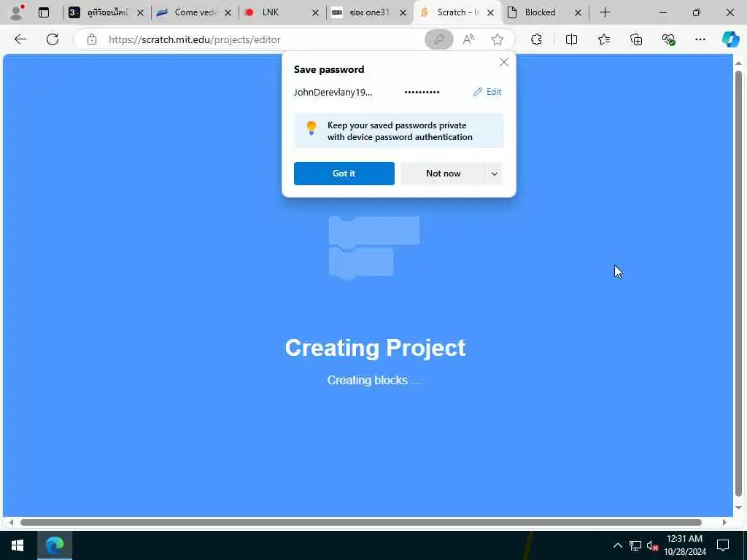
Task: Click the JohnDerevlany19... username text
Action: point(333,93)
